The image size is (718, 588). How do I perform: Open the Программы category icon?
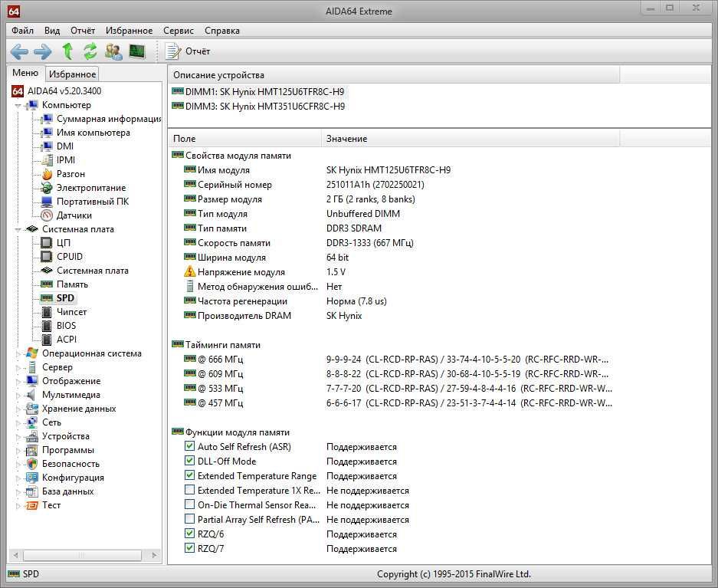tap(32, 450)
